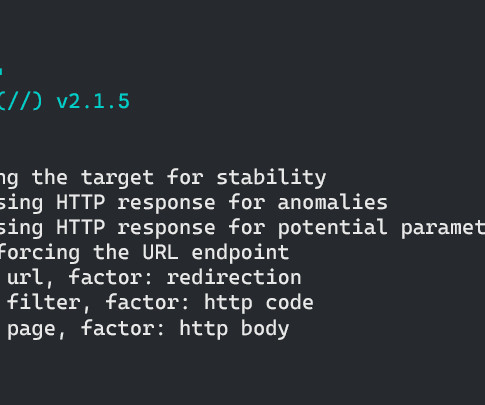Image resolution: width=485 pixels, height=405 pixels.
Task: Click 'http code' text in output
Action: [x=259, y=303]
